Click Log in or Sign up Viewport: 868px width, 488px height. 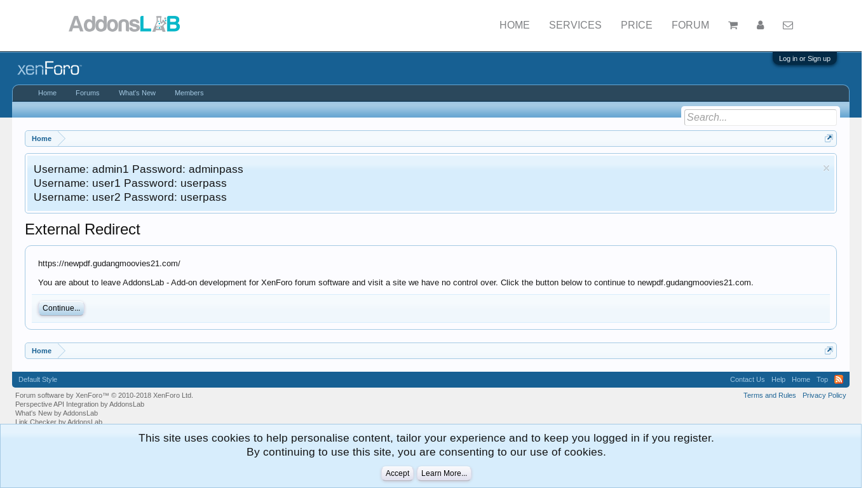coord(804,58)
